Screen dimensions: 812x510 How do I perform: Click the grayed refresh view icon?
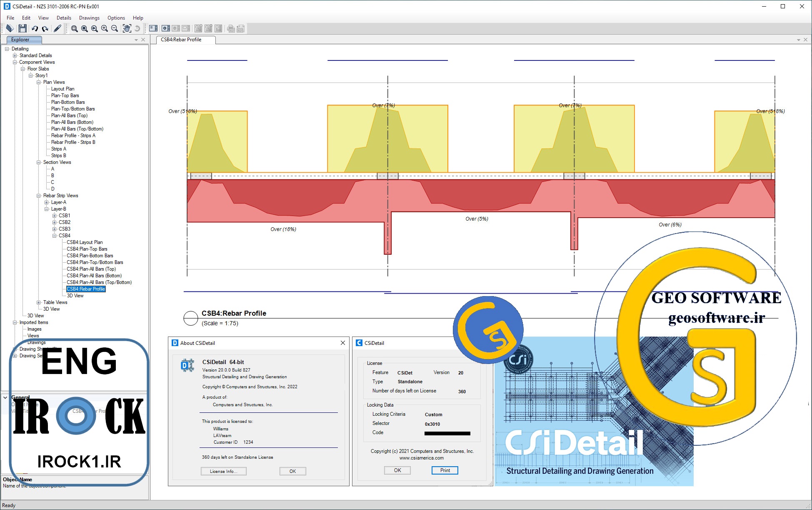point(137,28)
